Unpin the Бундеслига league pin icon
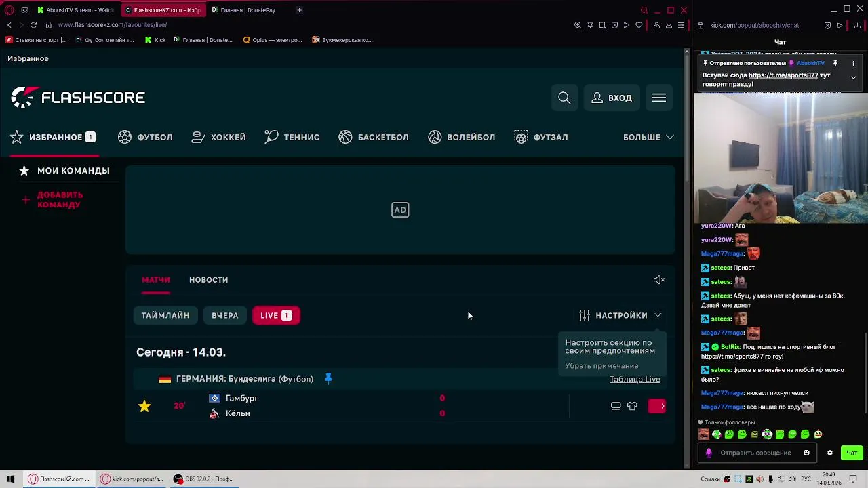Image resolution: width=868 pixels, height=488 pixels. (x=328, y=378)
